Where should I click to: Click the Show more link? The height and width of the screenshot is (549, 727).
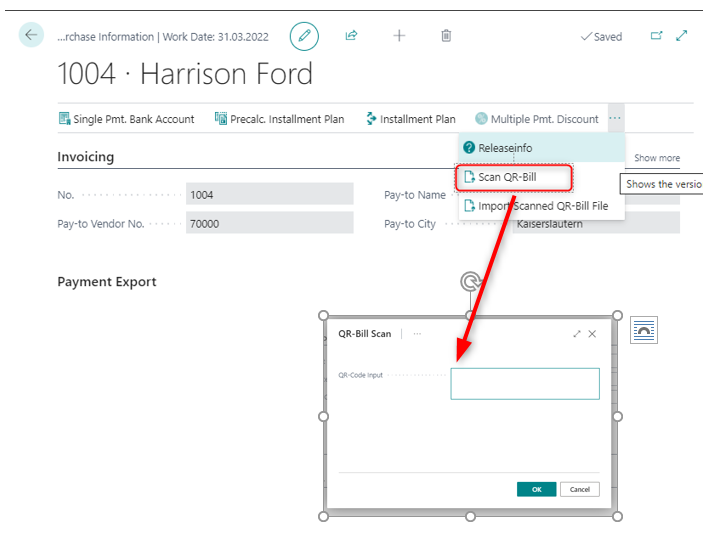(656, 158)
